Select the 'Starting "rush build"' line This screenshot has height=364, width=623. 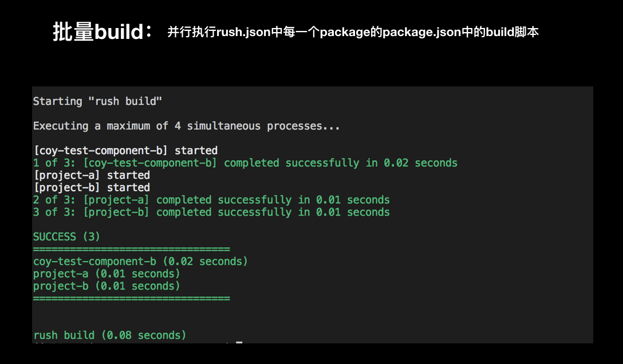97,101
